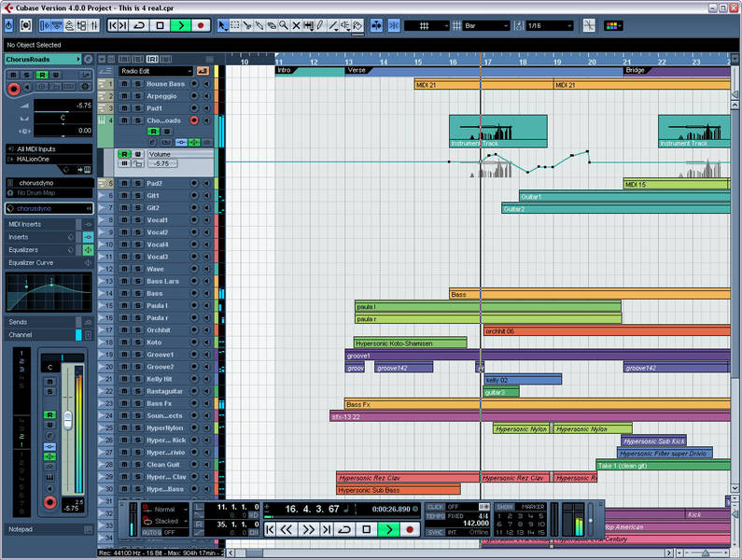Solo the Arpeggio track

tap(138, 96)
